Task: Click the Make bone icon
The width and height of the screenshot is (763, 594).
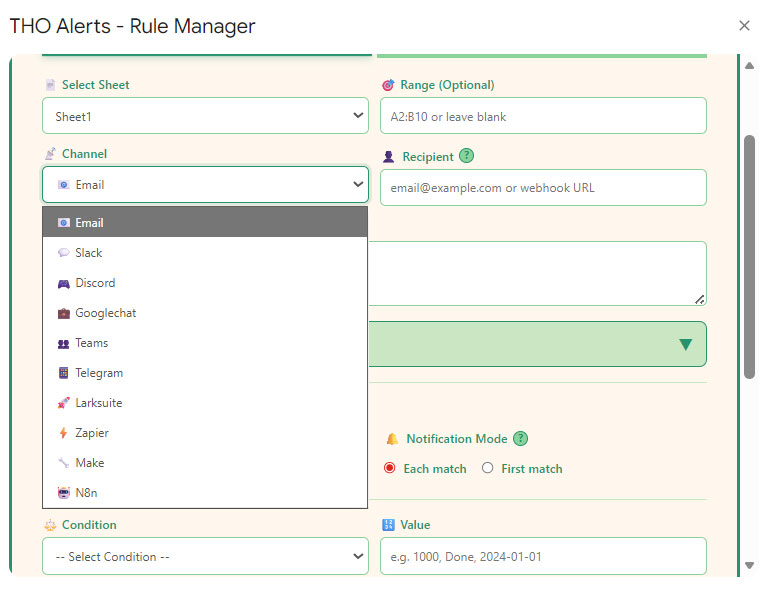Action: pos(64,463)
